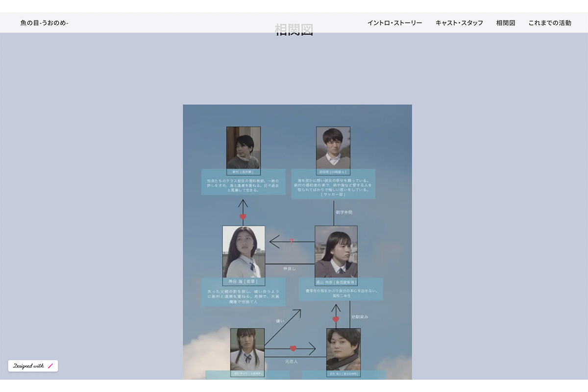Click the heart above 神谷 海's photo
This screenshot has width=588, height=392.
[x=243, y=217]
